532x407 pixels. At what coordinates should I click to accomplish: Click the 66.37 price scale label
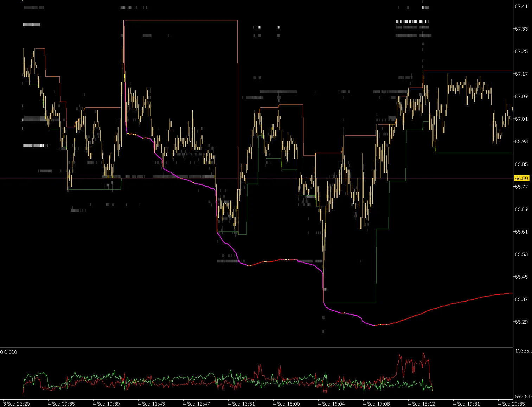point(521,299)
